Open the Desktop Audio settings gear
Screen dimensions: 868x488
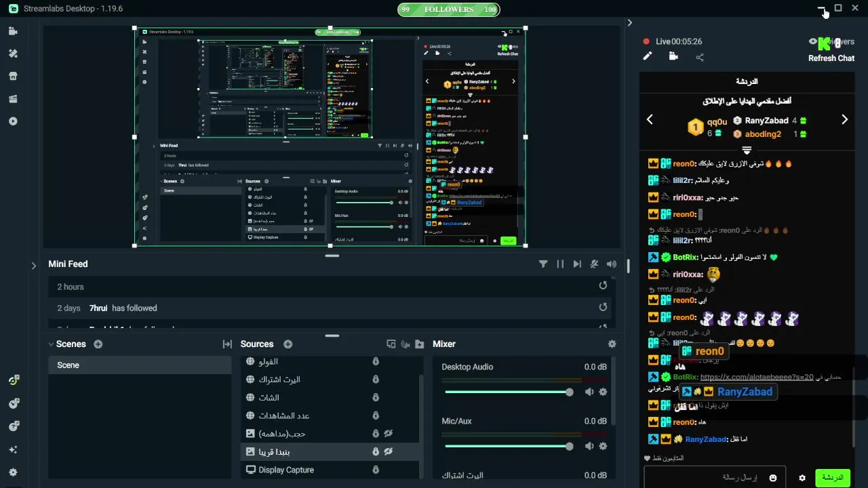click(603, 392)
